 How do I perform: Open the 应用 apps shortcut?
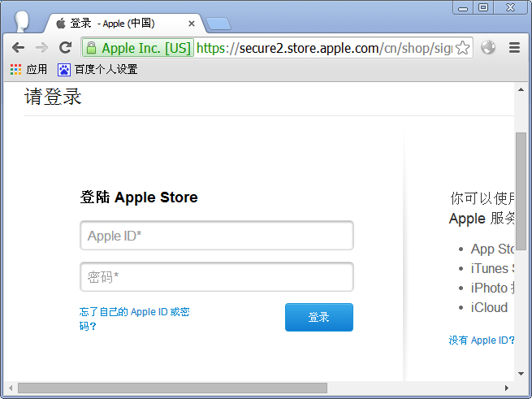(x=29, y=69)
